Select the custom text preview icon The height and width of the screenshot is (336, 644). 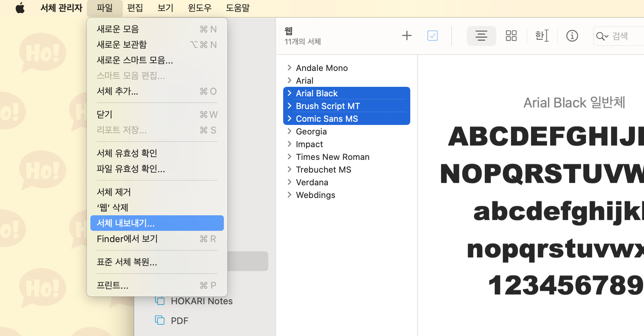542,36
